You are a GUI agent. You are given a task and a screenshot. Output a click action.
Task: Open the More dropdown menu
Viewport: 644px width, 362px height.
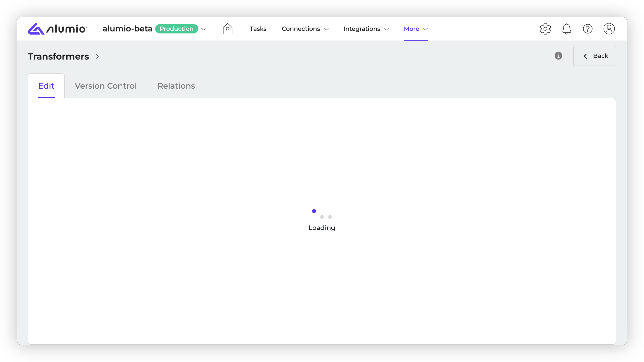416,29
